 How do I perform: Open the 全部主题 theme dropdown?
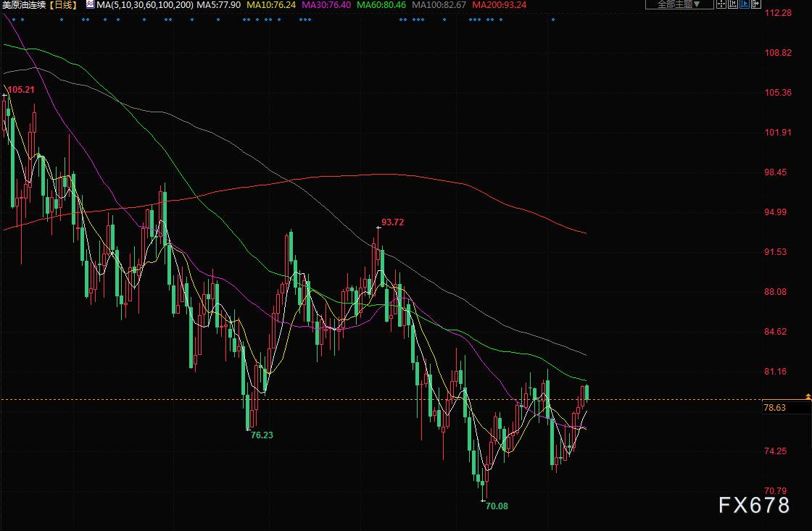pyautogui.click(x=679, y=4)
